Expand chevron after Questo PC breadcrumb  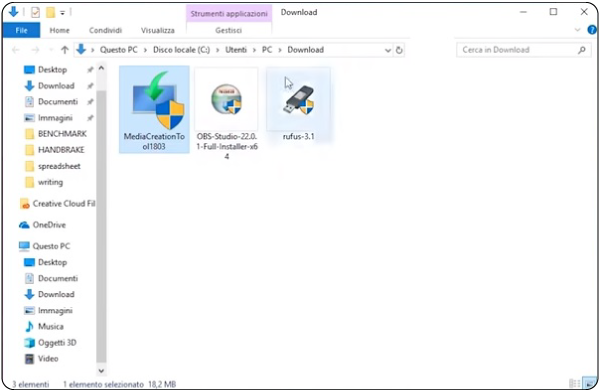coord(145,50)
